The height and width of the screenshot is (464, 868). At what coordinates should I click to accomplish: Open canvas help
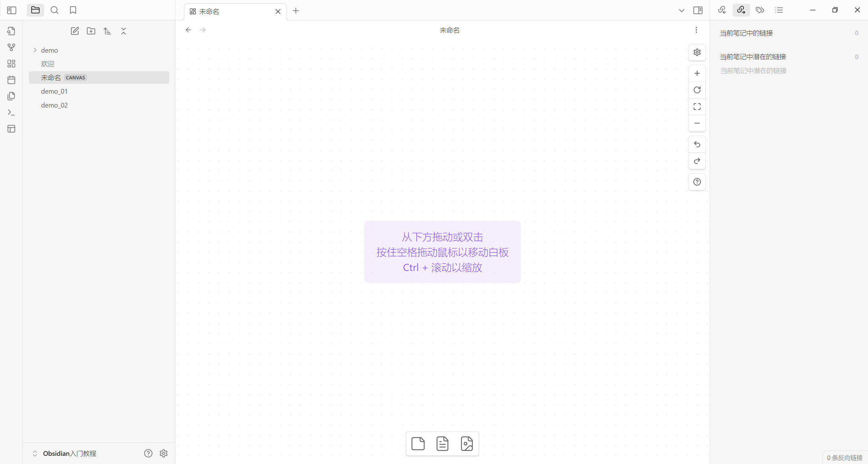[x=697, y=182]
